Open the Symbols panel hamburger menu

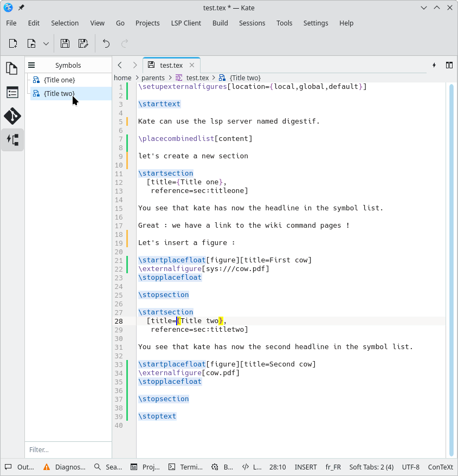pos(31,65)
